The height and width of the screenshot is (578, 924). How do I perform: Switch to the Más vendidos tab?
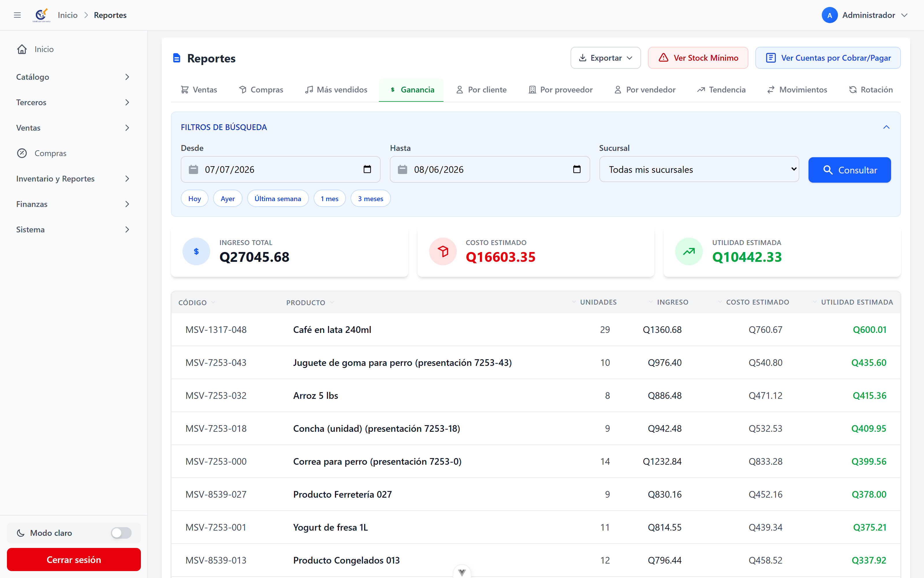pyautogui.click(x=336, y=90)
